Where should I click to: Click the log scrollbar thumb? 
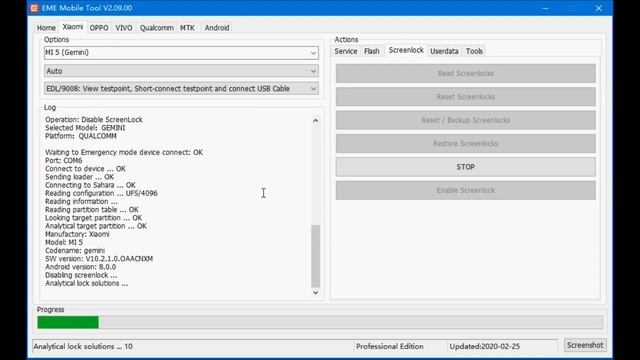(316, 256)
